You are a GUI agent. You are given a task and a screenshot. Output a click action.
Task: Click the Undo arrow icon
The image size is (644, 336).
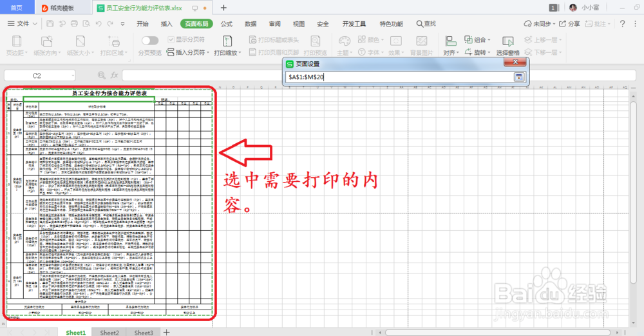(99, 24)
